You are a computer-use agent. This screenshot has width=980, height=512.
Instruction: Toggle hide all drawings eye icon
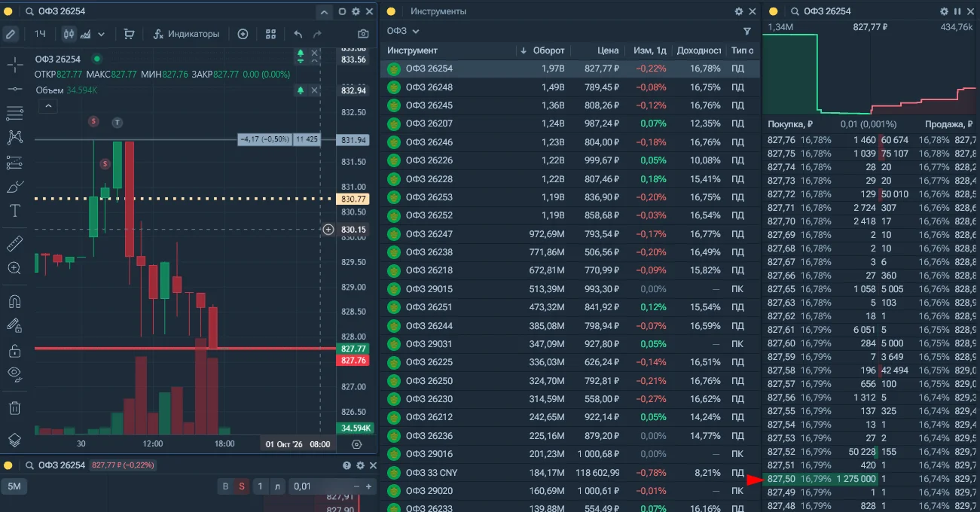(14, 373)
